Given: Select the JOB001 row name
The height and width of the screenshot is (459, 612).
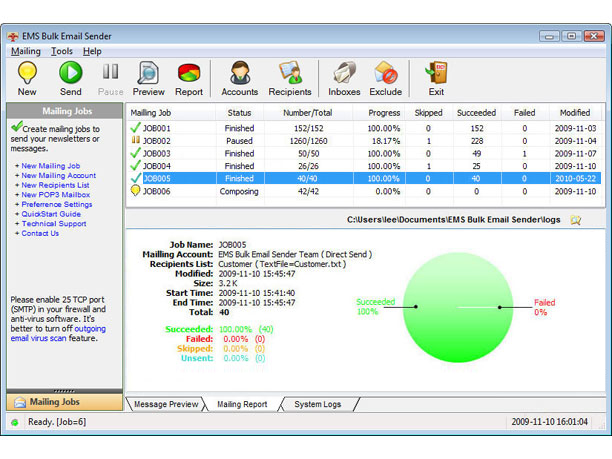Looking at the screenshot, I should 157,128.
